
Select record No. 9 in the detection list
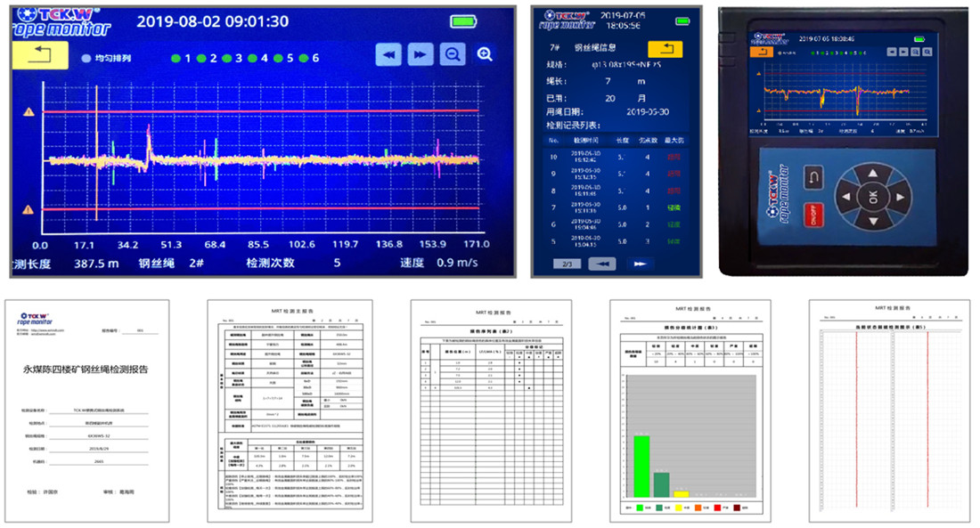point(616,174)
